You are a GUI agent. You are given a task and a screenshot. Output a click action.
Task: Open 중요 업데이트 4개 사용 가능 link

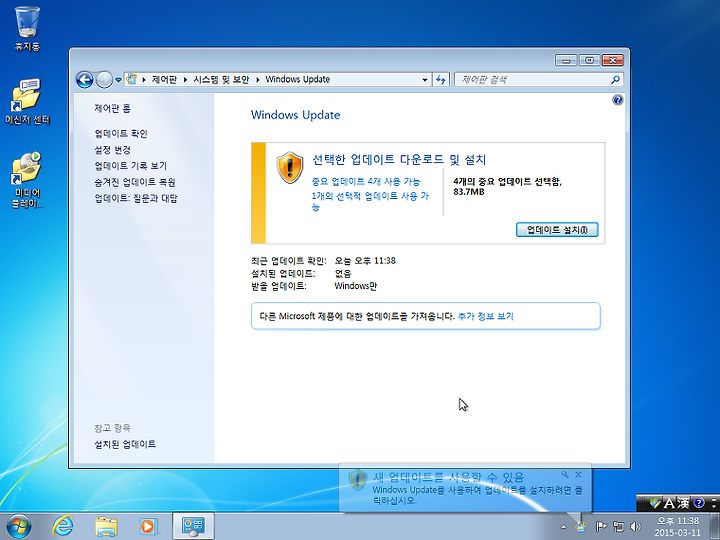[x=366, y=182]
